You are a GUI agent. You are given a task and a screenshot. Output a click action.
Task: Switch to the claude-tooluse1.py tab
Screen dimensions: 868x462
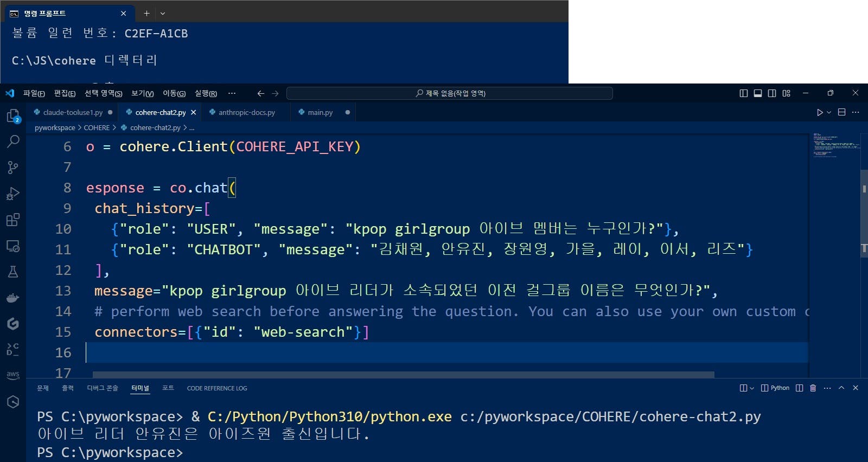click(73, 112)
